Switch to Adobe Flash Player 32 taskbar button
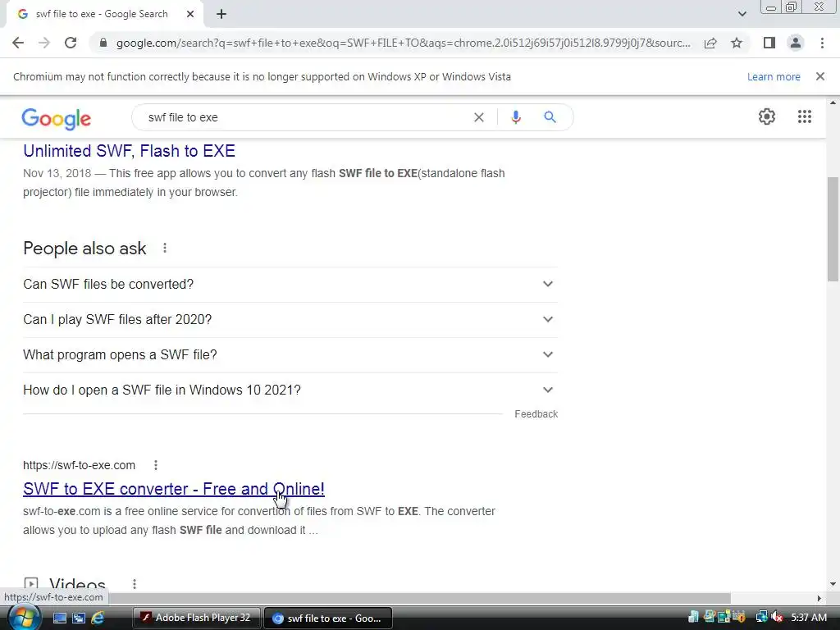Image resolution: width=840 pixels, height=630 pixels. pos(196,619)
